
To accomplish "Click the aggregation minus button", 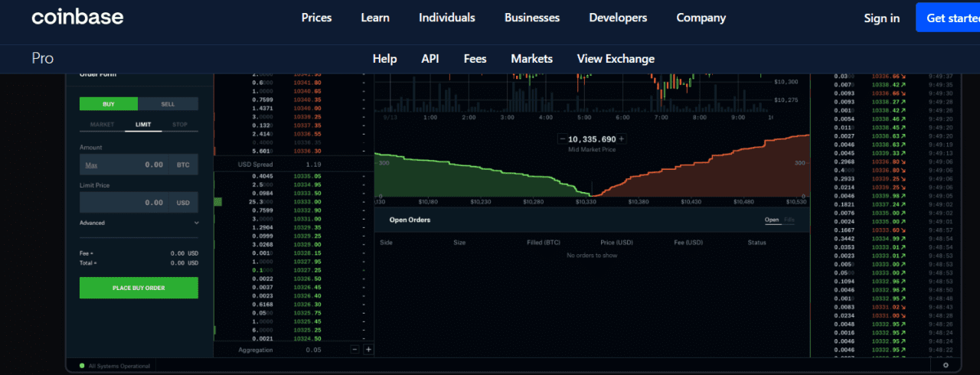I will point(354,349).
